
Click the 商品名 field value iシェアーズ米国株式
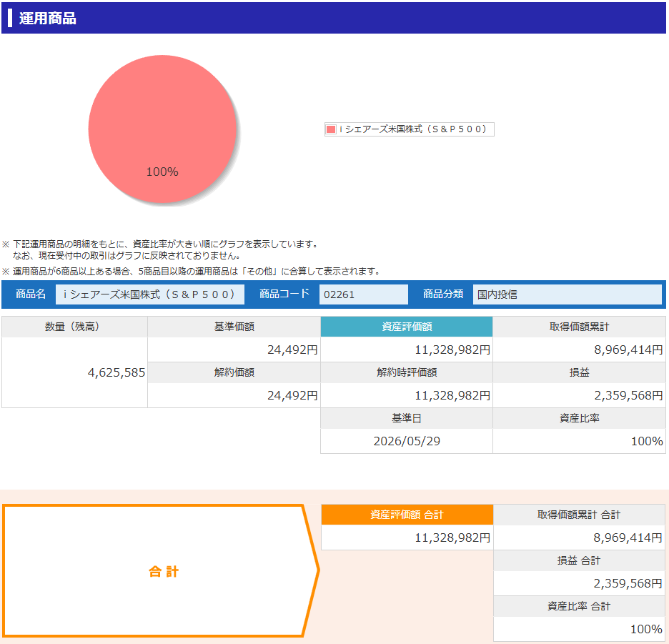[150, 294]
